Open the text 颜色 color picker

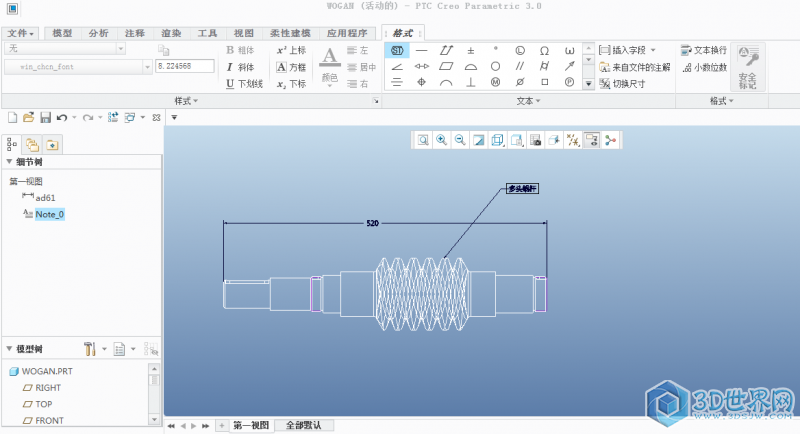(329, 66)
